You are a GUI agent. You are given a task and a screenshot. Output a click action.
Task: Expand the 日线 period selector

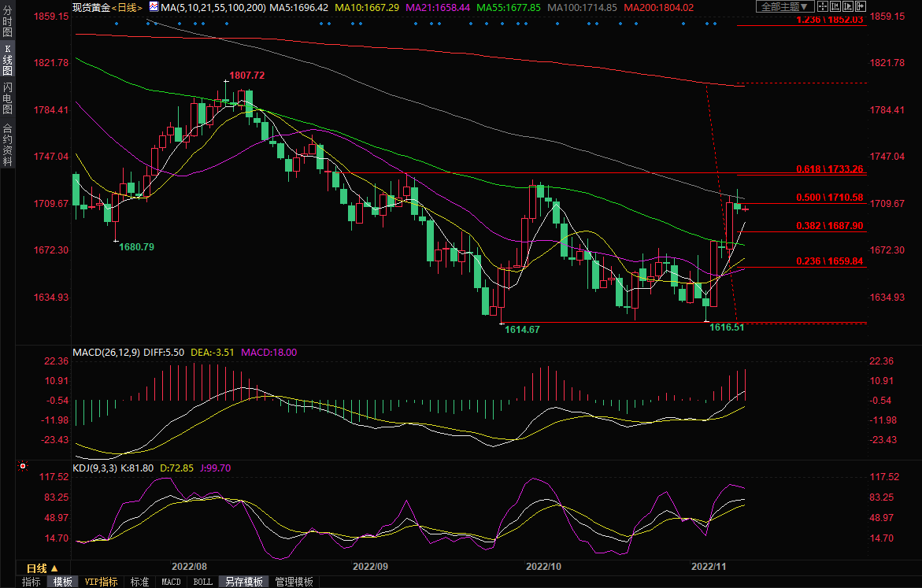click(42, 568)
